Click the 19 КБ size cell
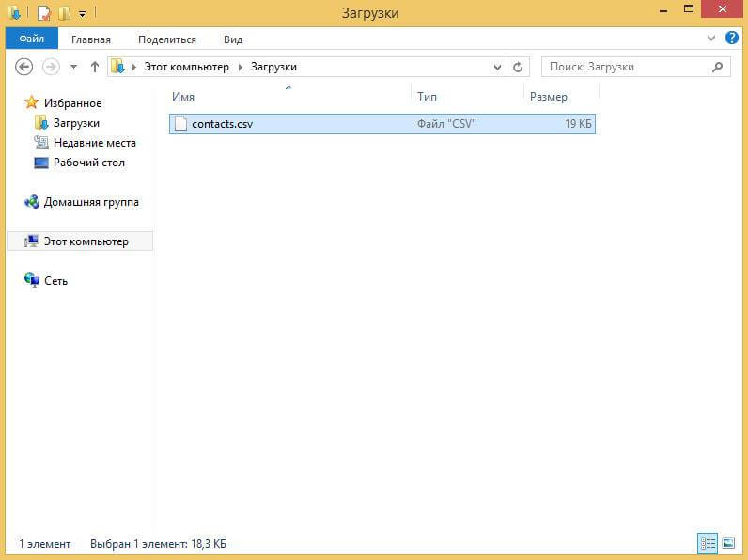This screenshot has height=560, width=748. [578, 124]
